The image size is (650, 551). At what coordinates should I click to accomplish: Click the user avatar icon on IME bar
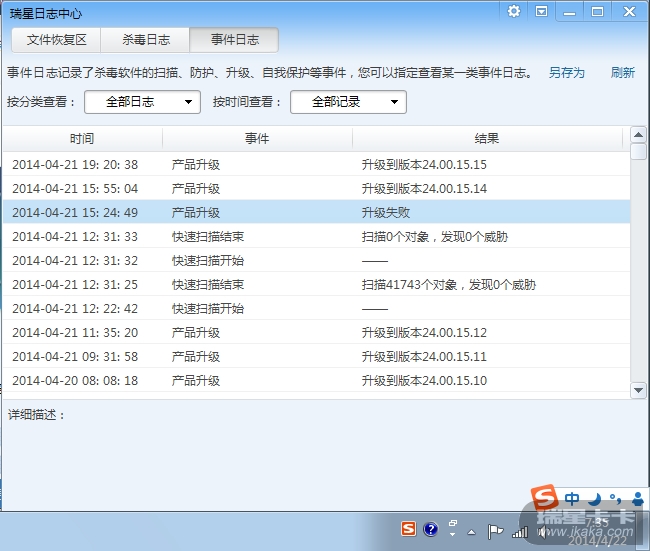pos(638,499)
